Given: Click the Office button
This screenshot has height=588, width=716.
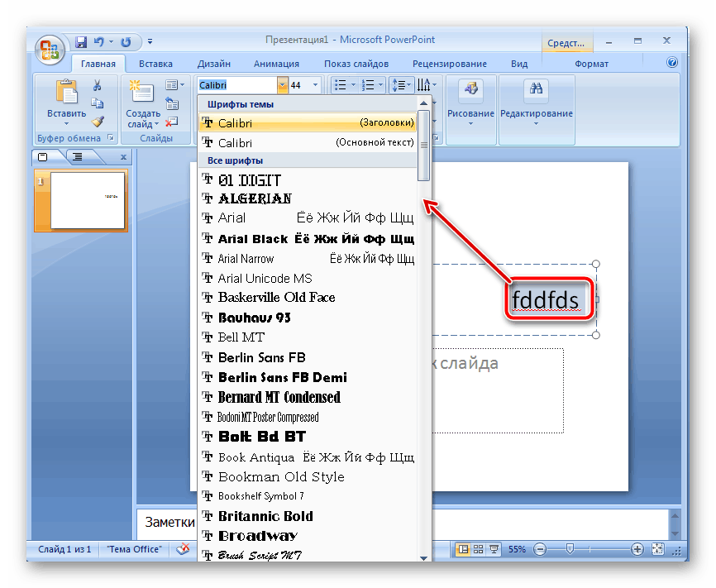Looking at the screenshot, I should click(x=50, y=47).
